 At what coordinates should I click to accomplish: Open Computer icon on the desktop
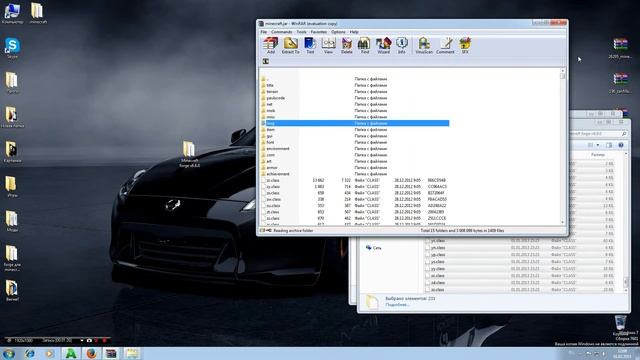point(12,13)
